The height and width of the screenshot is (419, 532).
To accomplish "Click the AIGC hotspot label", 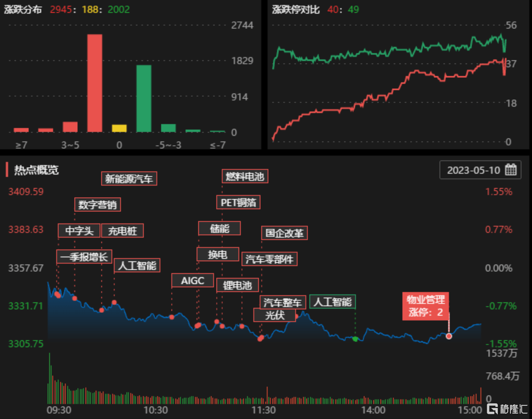I will click(x=192, y=281).
